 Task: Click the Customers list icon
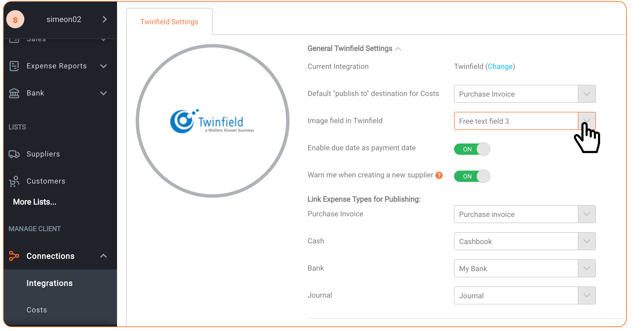click(x=14, y=180)
